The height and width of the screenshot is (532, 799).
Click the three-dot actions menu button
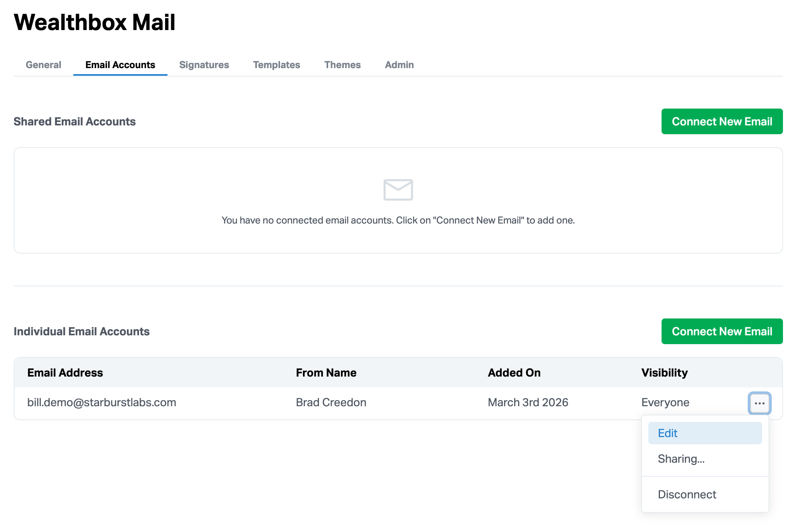click(x=759, y=403)
